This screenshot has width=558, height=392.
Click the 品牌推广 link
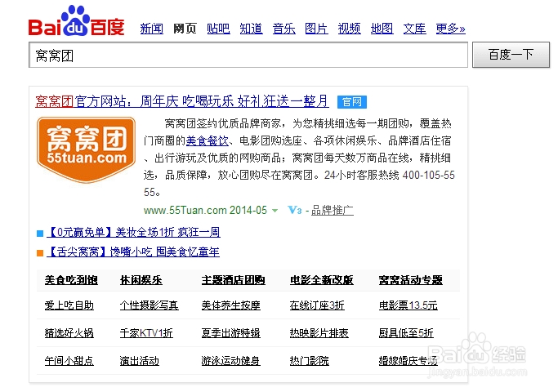[x=333, y=211]
